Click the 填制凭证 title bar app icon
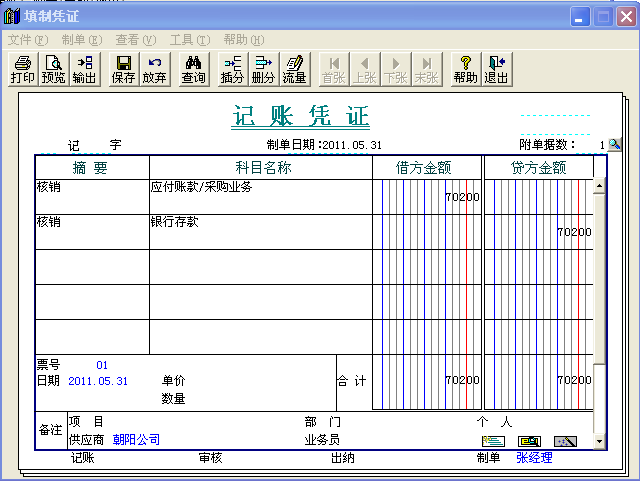 tap(11, 16)
